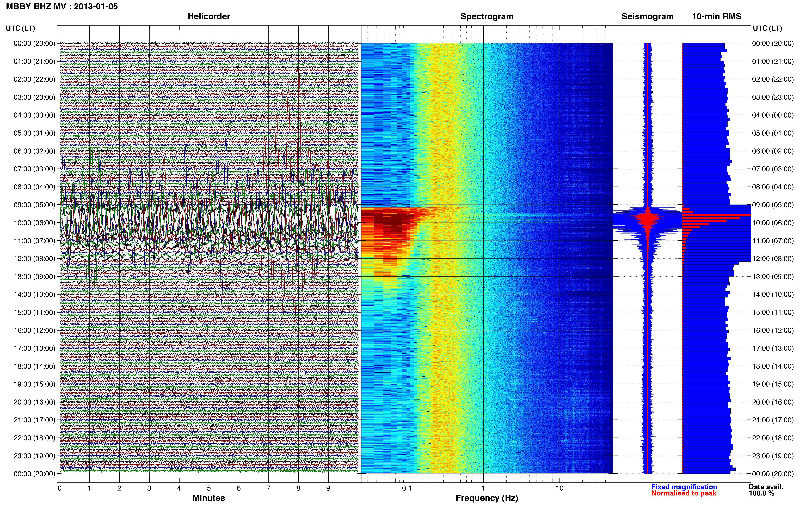812x508 pixels.
Task: Click left time label '23:00 (19:00)'
Action: coord(34,456)
